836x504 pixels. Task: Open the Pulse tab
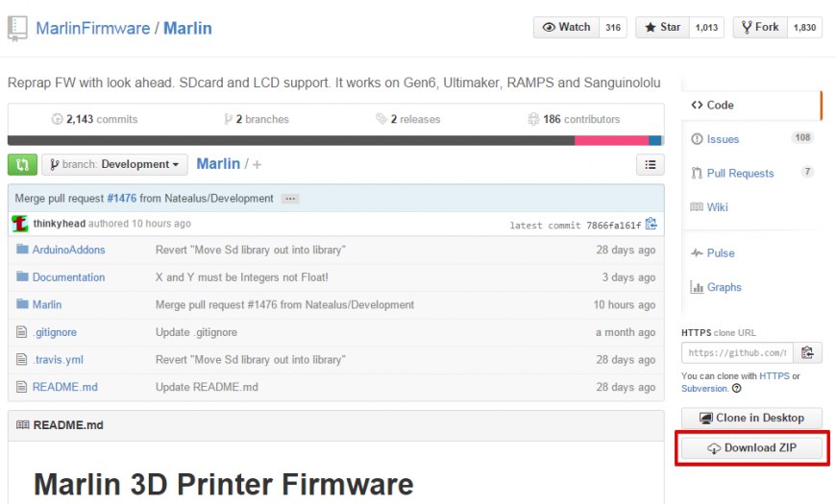(721, 253)
